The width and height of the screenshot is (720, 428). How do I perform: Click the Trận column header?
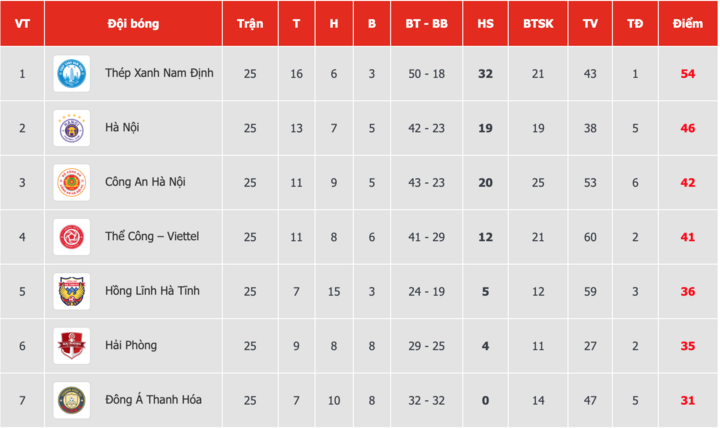click(x=250, y=23)
